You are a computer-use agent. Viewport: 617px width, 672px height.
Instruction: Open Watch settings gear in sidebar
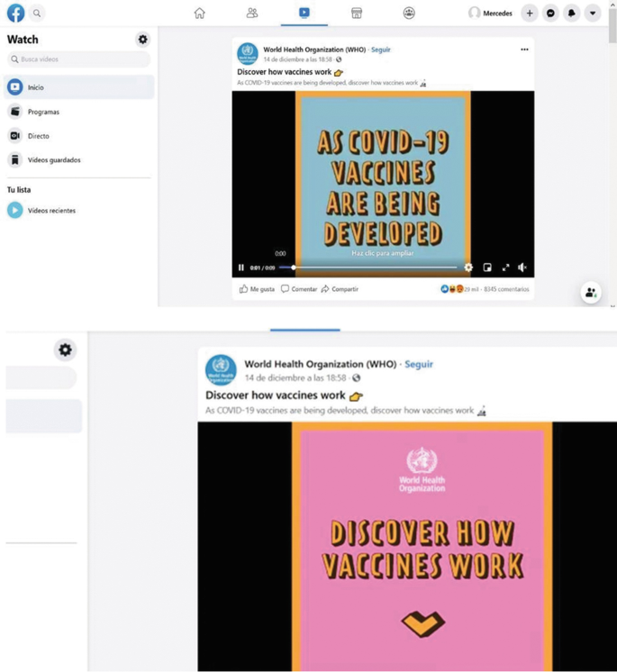tap(142, 40)
